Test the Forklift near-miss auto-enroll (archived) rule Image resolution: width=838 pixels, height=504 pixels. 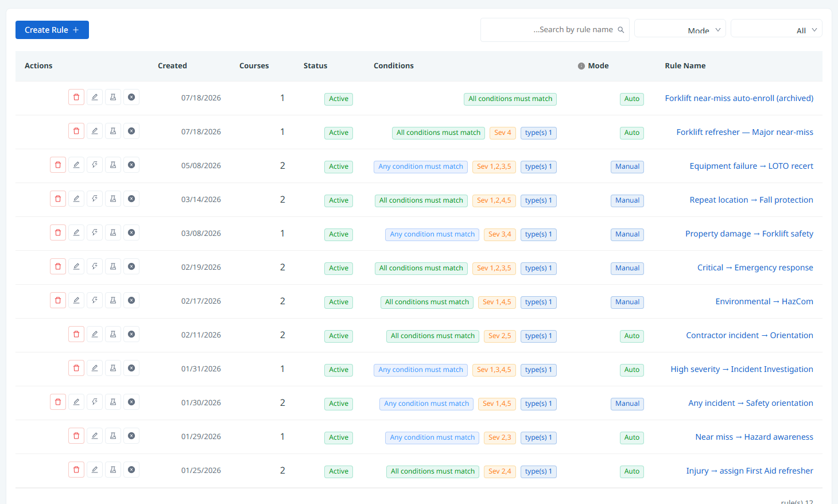tap(113, 98)
